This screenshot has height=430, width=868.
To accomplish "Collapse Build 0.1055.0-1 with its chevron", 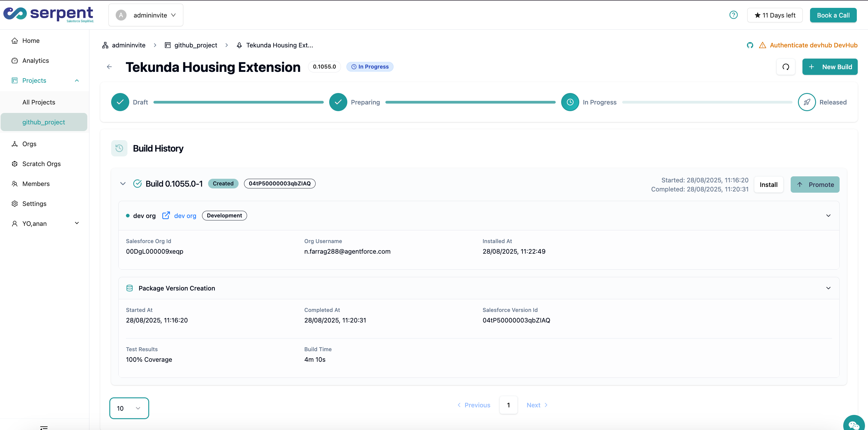I will (x=123, y=184).
